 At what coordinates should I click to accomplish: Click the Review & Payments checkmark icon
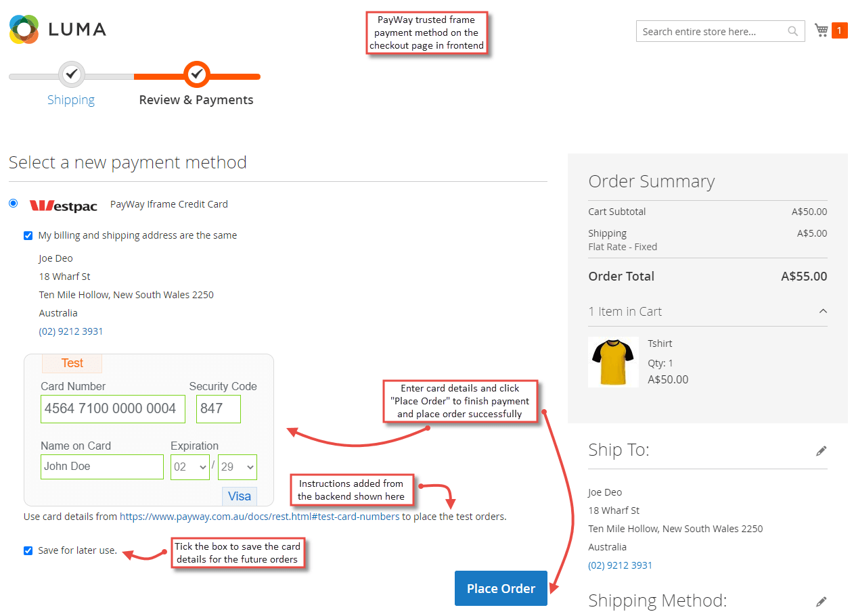tap(196, 74)
